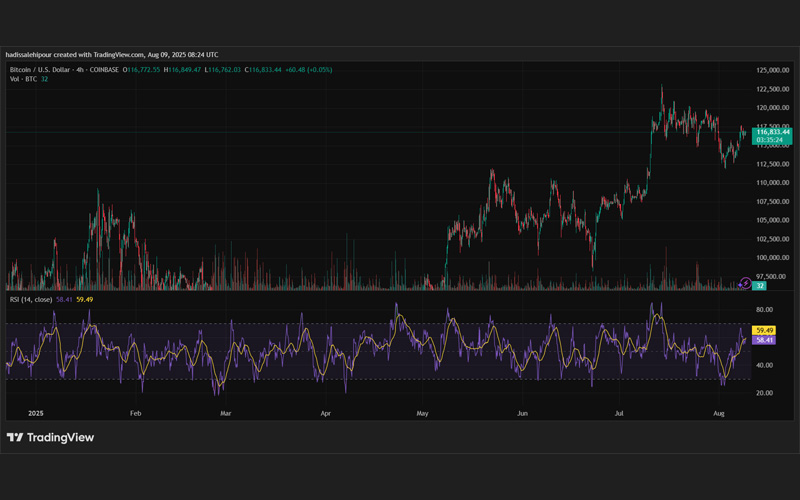800x500 pixels.
Task: Click the 110,000.00 price axis label
Action: point(773,183)
